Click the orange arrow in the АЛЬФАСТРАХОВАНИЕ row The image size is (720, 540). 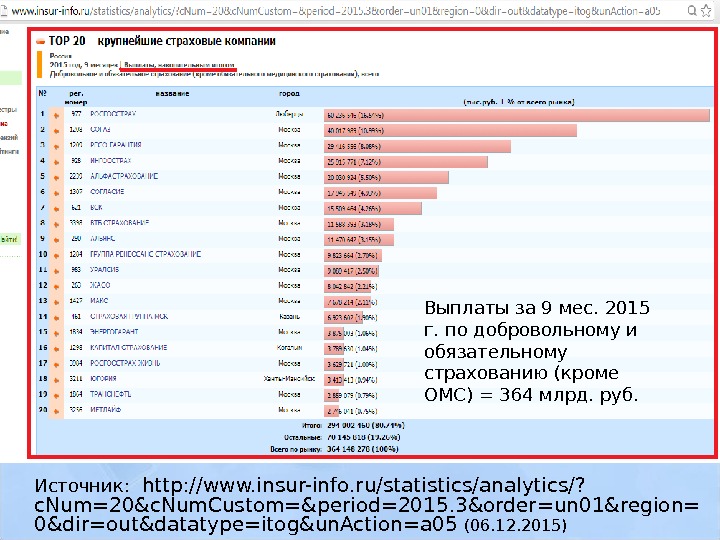(56, 178)
